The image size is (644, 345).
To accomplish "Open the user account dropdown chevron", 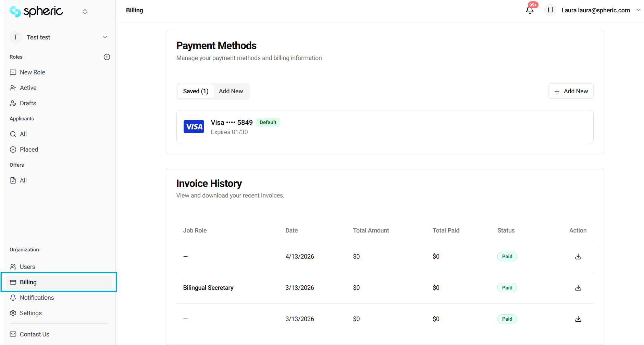I will (638, 10).
